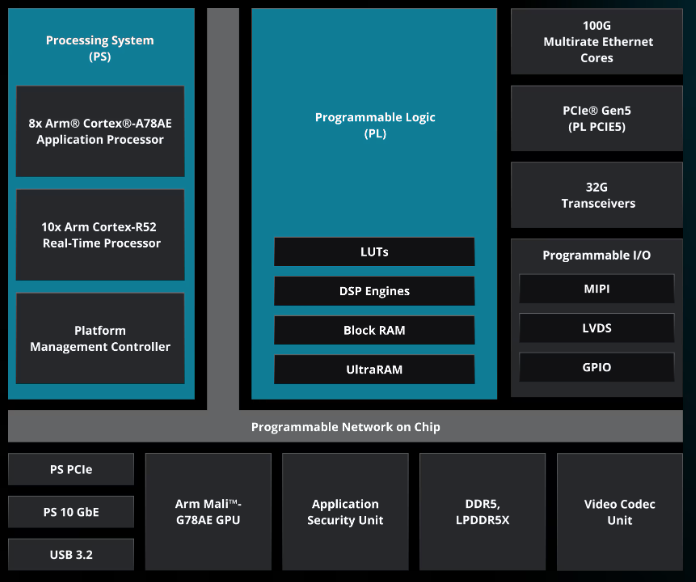Select the PS PCIe block
This screenshot has height=582, width=696.
coord(71,469)
